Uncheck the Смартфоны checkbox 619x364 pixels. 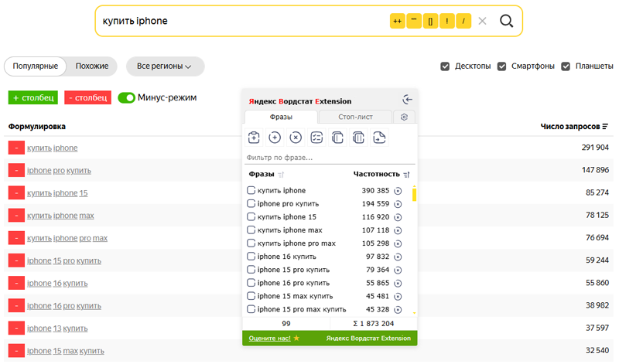pyautogui.click(x=501, y=66)
